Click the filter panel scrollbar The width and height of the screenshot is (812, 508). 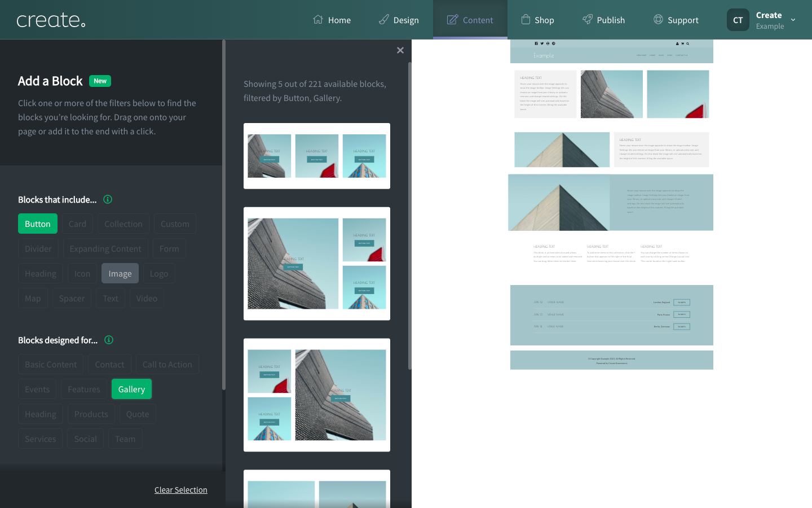click(224, 214)
